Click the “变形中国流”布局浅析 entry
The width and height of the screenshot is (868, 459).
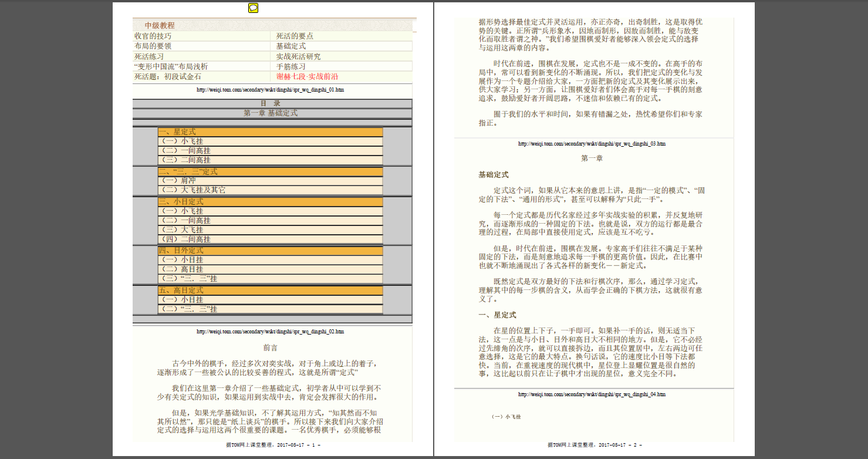tap(201, 66)
